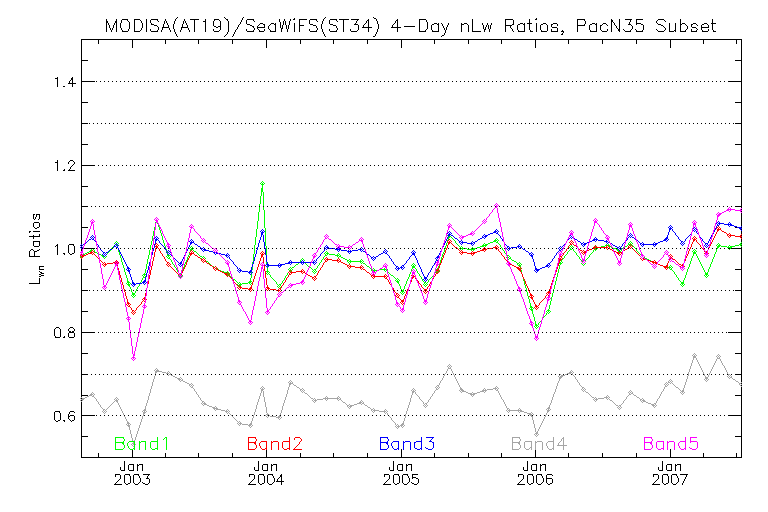Click the x-axis label Jan 2004
Viewport: 768px width, 512px height.
click(x=266, y=473)
